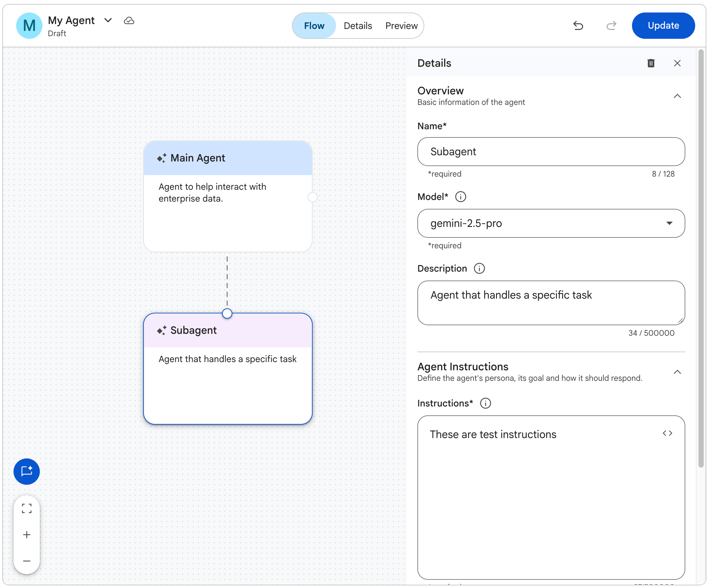The height and width of the screenshot is (588, 709).
Task: Click the info icon next to Description
Action: (x=479, y=268)
